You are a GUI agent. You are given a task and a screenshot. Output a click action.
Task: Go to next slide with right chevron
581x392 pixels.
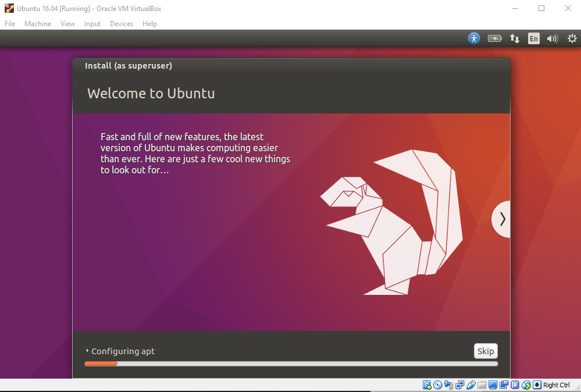tap(502, 219)
